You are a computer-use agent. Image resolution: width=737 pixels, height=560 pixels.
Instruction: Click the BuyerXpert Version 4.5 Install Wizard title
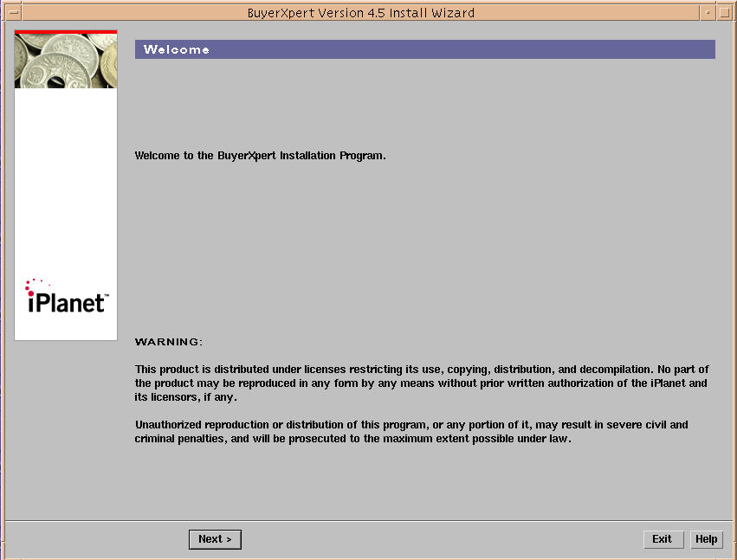[361, 13]
